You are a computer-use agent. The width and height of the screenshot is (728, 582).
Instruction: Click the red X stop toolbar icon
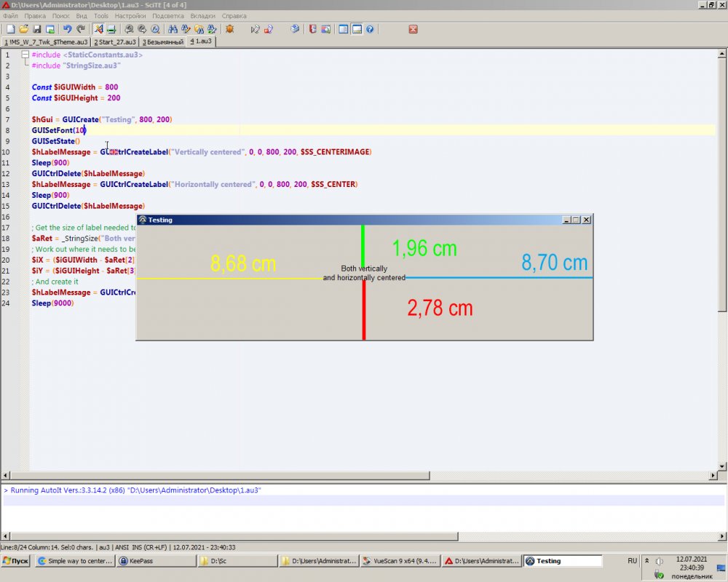tap(413, 29)
